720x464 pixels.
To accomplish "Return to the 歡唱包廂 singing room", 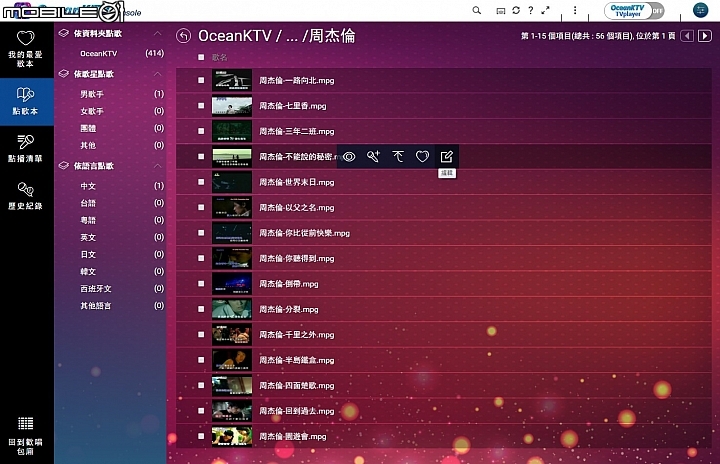I will (x=26, y=436).
